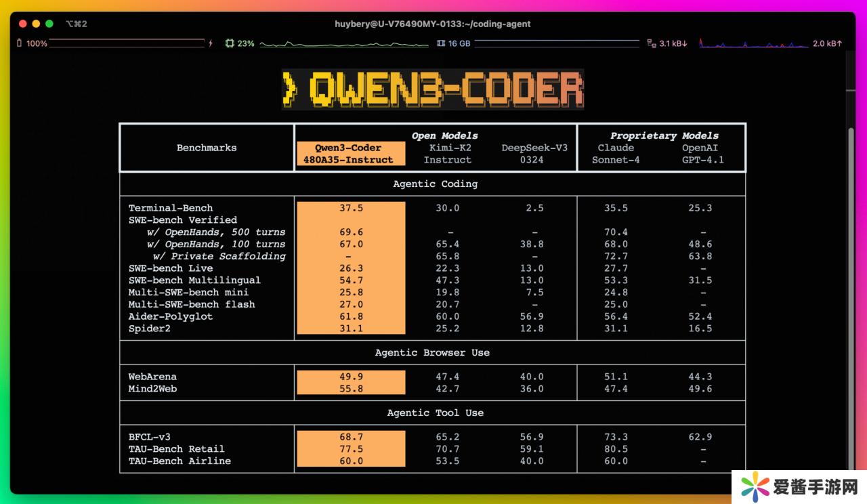The height and width of the screenshot is (504, 867).
Task: Click the highlighted Qwen3-Coder 480A35-Instruct column header
Action: point(350,154)
